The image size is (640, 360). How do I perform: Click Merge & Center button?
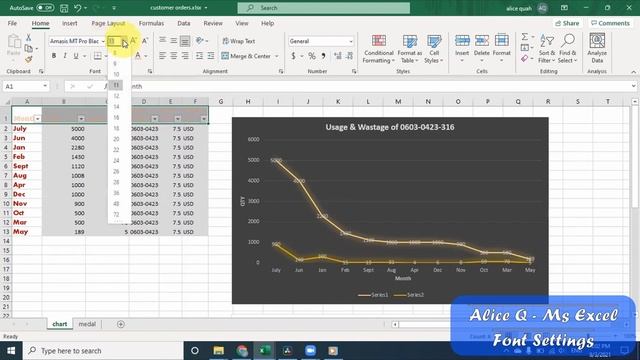click(x=246, y=56)
